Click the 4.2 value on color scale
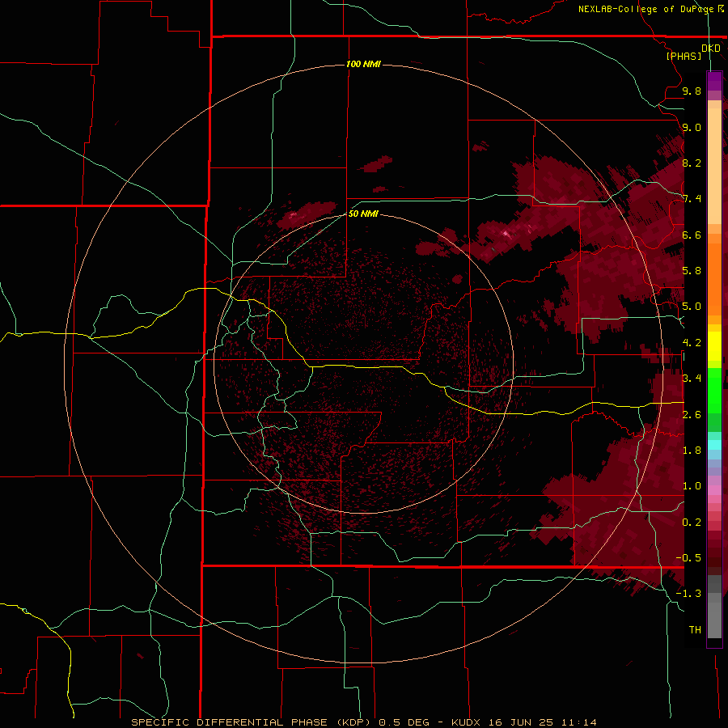 point(692,343)
